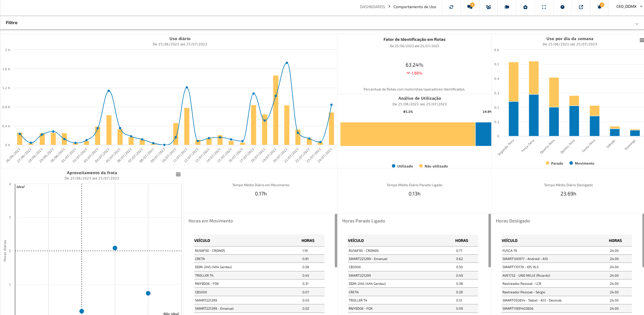Open the folders icon in the top bar
The height and width of the screenshot is (315, 644).
[x=507, y=7]
